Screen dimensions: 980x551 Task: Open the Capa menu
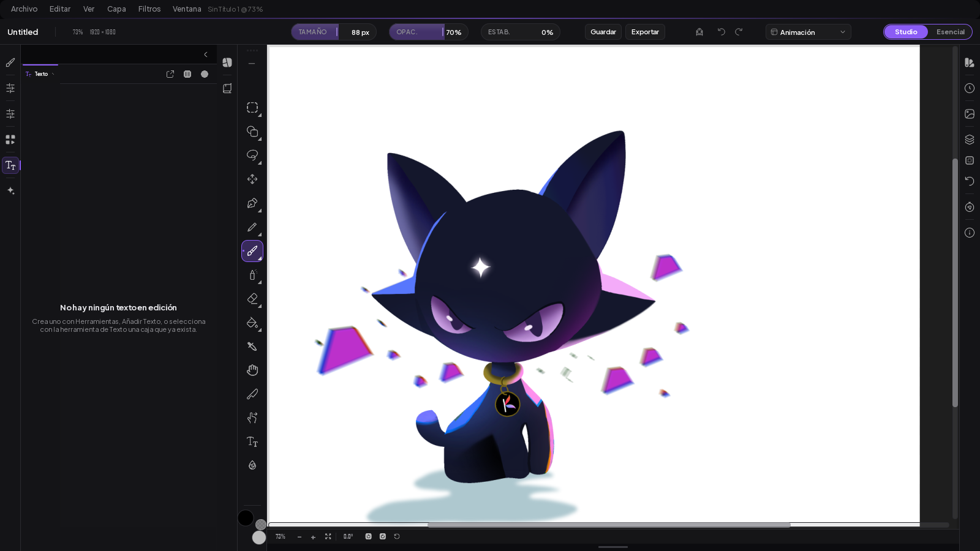(x=116, y=9)
